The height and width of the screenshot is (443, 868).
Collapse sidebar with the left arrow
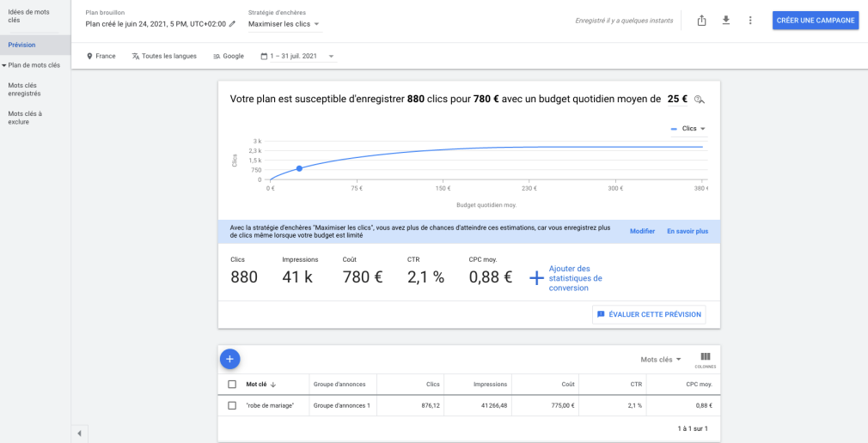coord(79,433)
